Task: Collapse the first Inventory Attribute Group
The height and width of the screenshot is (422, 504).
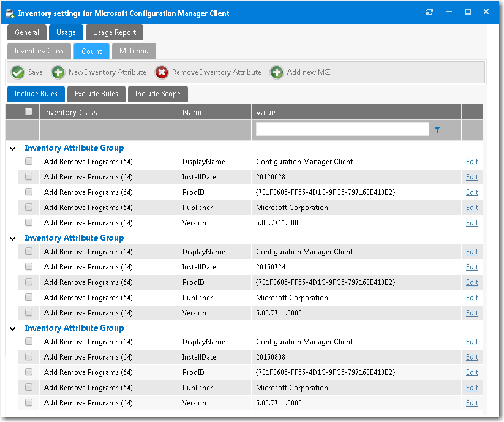Action: 12,148
